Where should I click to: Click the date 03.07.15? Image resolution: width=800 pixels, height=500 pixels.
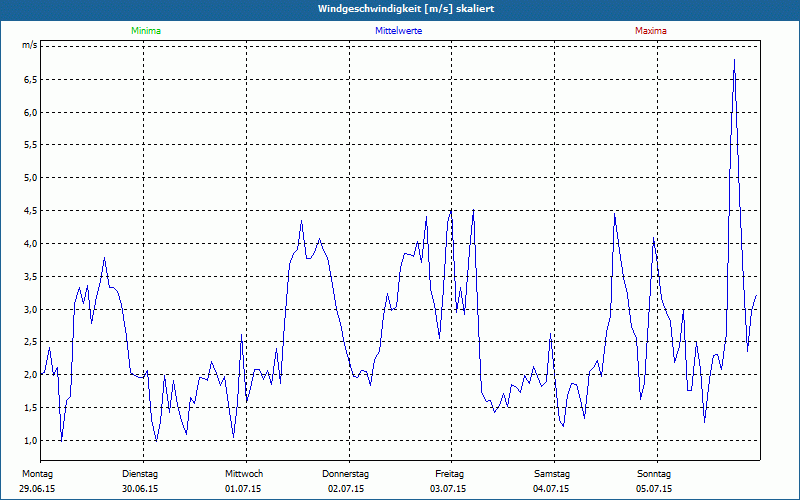point(448,489)
